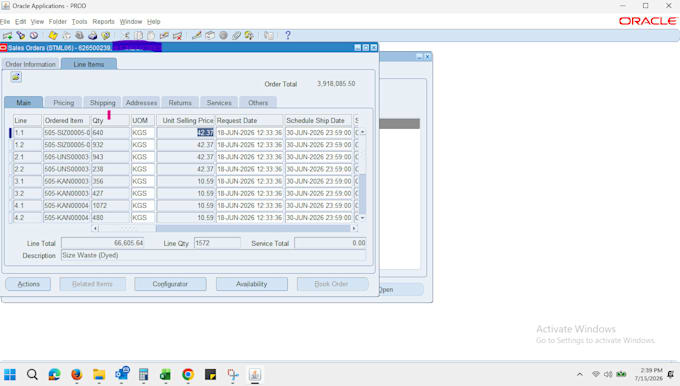Open Excel from the taskbar
This screenshot has width=680, height=386.
[x=165, y=374]
